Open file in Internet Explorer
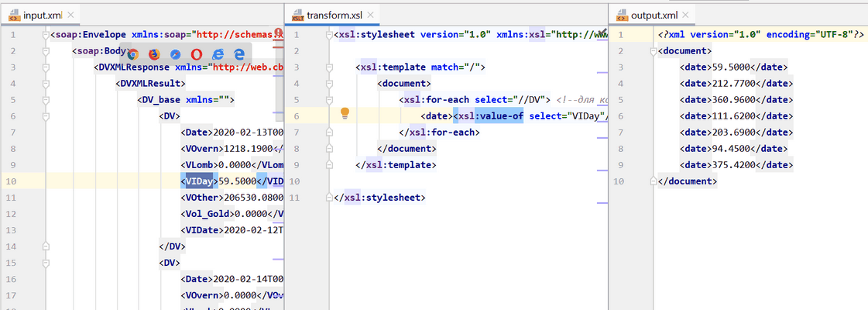Viewport: 868px width, 310px height. (218, 53)
